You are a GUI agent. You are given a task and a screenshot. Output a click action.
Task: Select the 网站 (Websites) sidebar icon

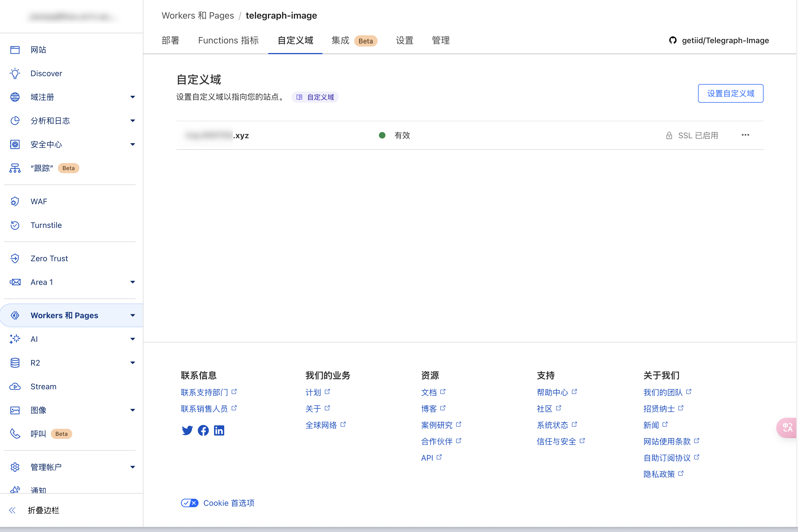pyautogui.click(x=15, y=50)
